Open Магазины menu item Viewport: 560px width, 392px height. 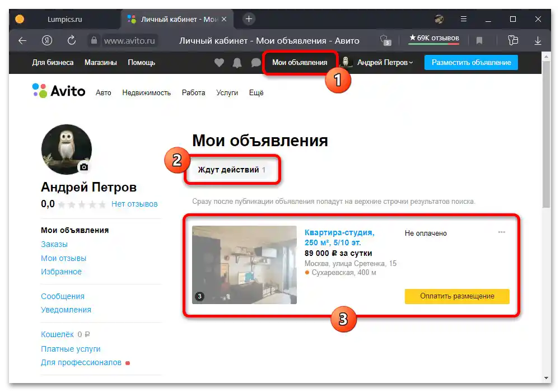coord(101,63)
